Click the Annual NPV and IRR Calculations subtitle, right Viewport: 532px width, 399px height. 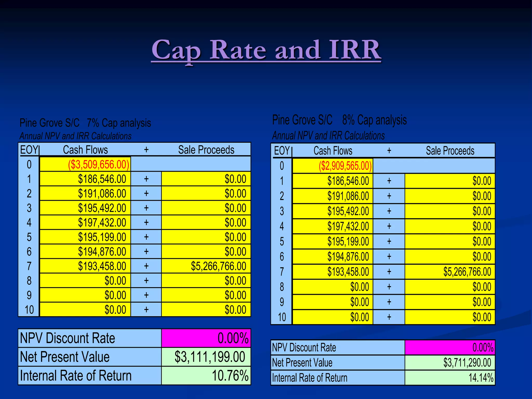click(x=328, y=136)
